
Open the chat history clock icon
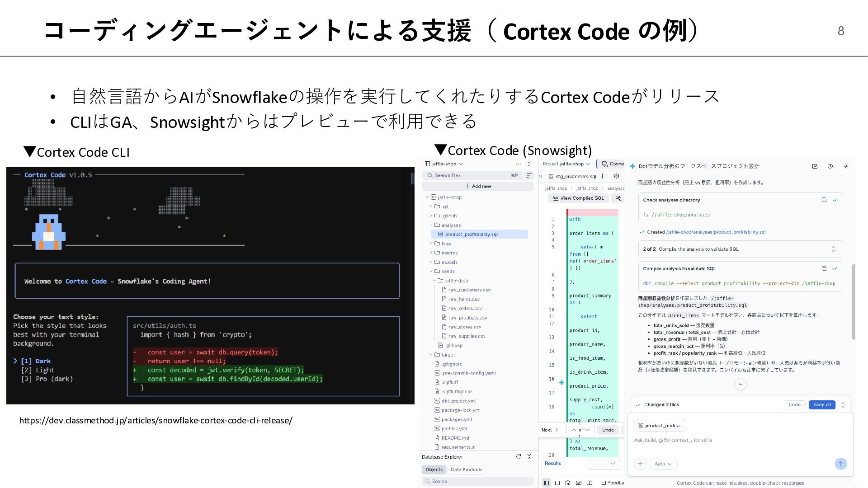click(830, 166)
